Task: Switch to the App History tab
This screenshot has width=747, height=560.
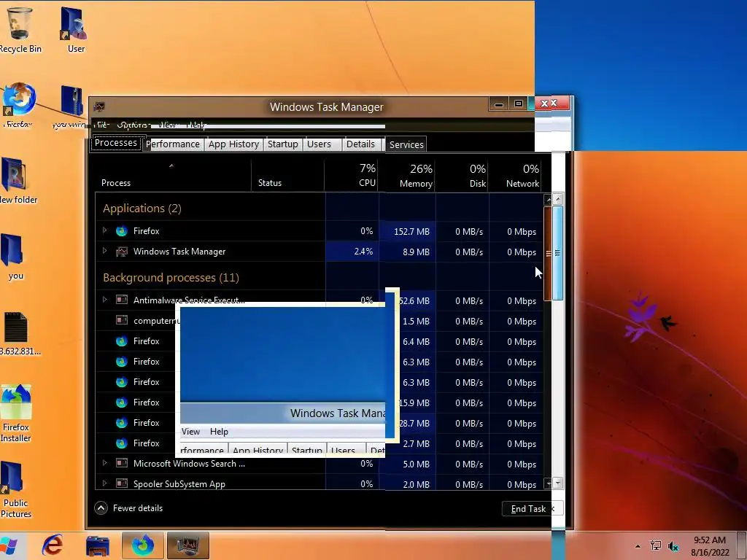Action: coord(233,144)
